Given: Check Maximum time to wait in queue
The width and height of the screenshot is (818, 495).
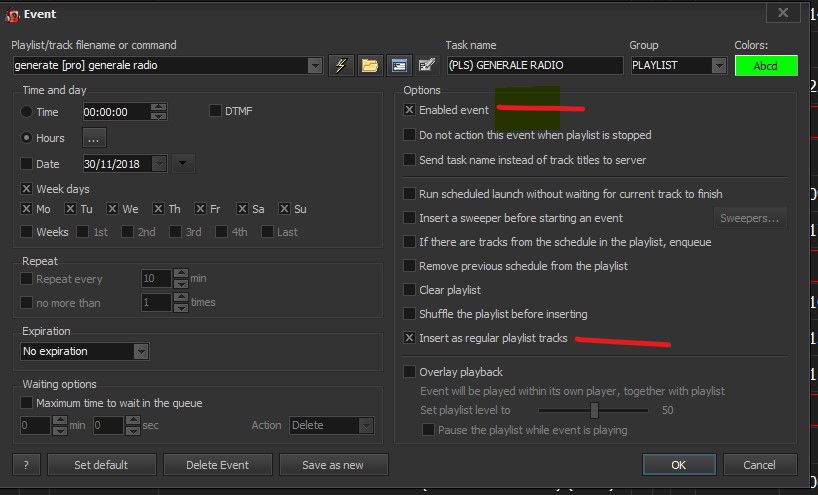Looking at the screenshot, I should point(26,403).
